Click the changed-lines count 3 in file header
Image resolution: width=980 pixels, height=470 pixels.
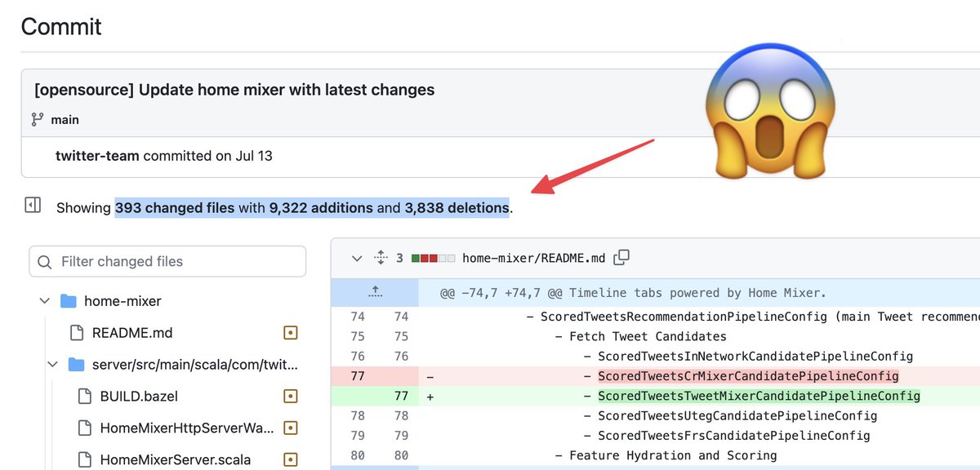point(400,258)
